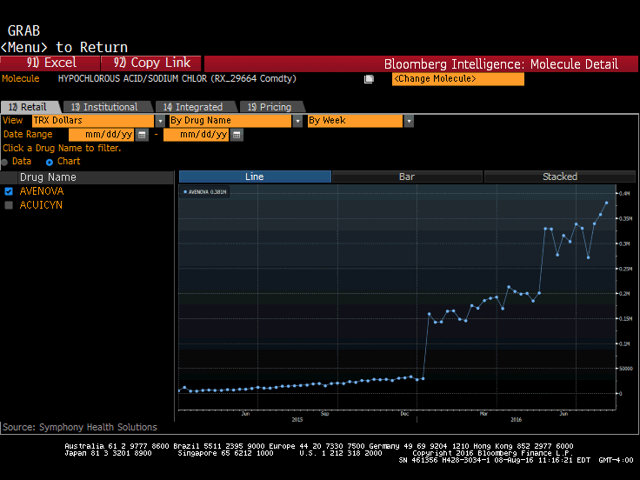Open calendar picker for start date
The width and height of the screenshot is (640, 480).
click(142, 135)
